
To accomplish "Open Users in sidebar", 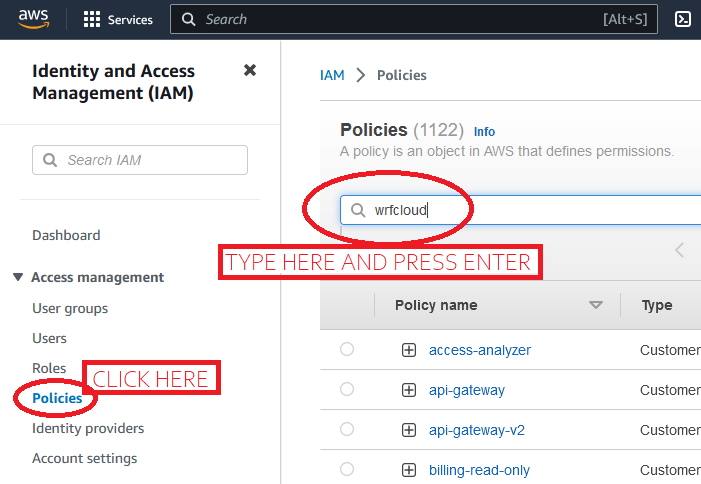I will click(x=49, y=338).
